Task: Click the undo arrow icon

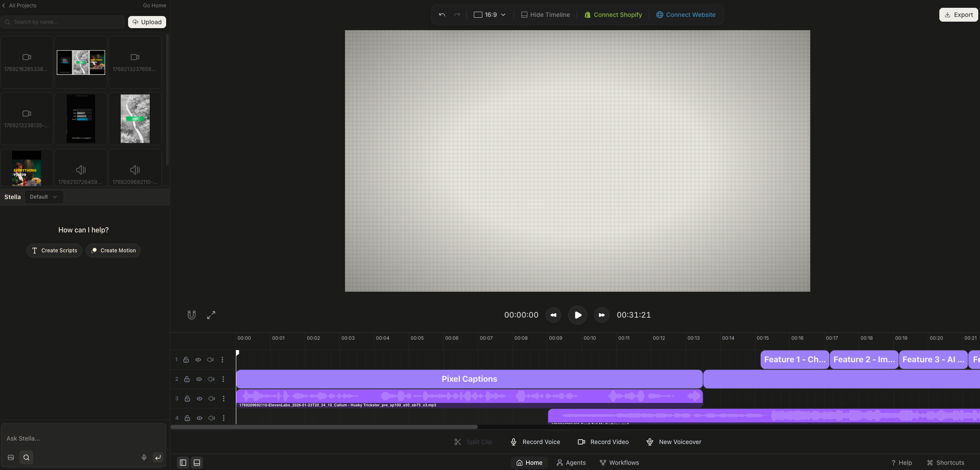Action: point(441,14)
